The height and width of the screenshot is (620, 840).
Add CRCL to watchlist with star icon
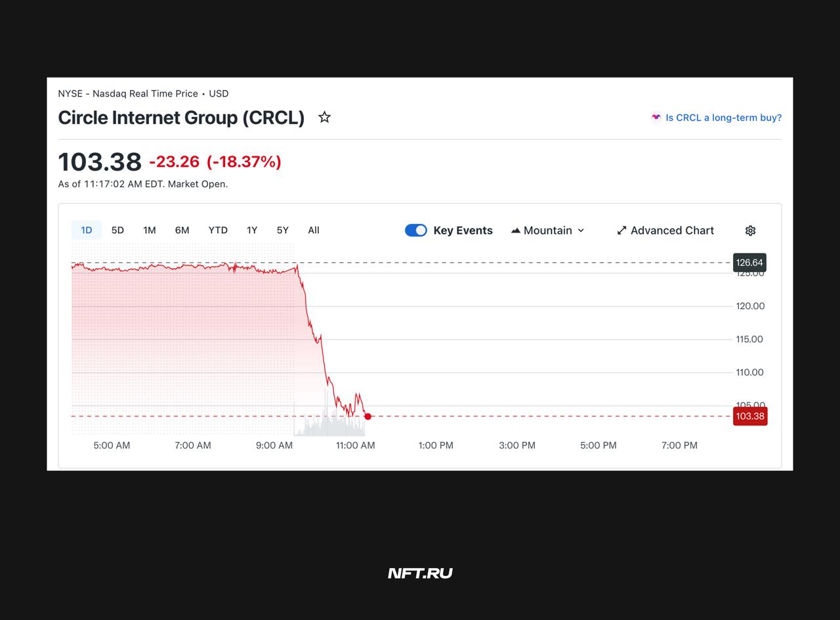click(324, 118)
